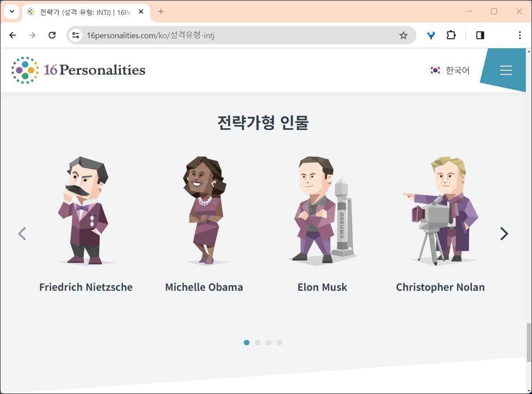Advance the carousel with the right arrow
Viewport: 532px width, 394px height.
(x=504, y=233)
